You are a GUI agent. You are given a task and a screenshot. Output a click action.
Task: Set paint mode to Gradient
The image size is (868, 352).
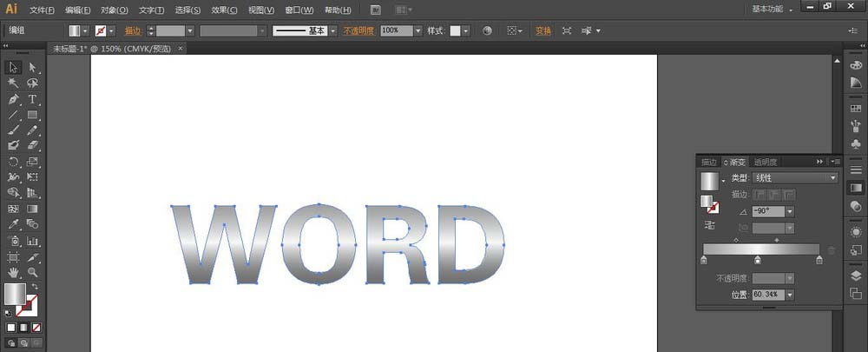point(23,328)
